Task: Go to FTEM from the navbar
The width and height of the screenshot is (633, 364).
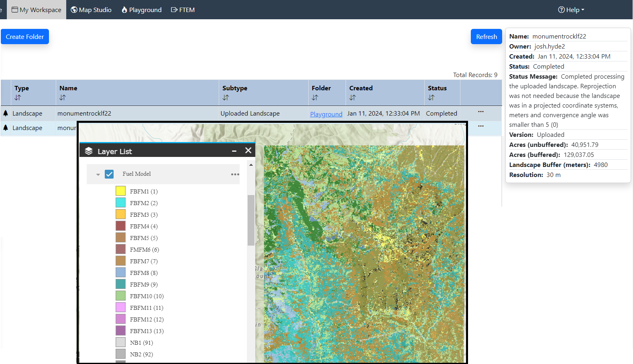Action: point(183,10)
